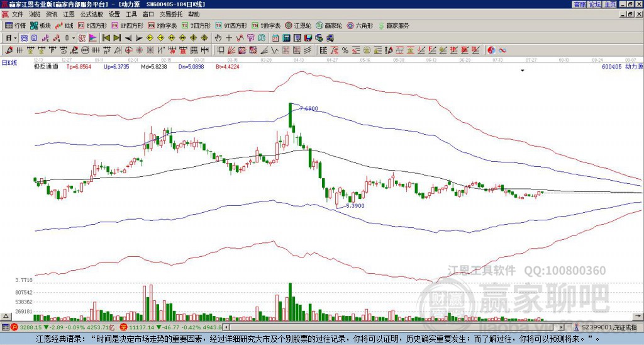This screenshot has height=345, width=644.
Task: Jump to last bar with skip-end arrow
Action: point(117,38)
